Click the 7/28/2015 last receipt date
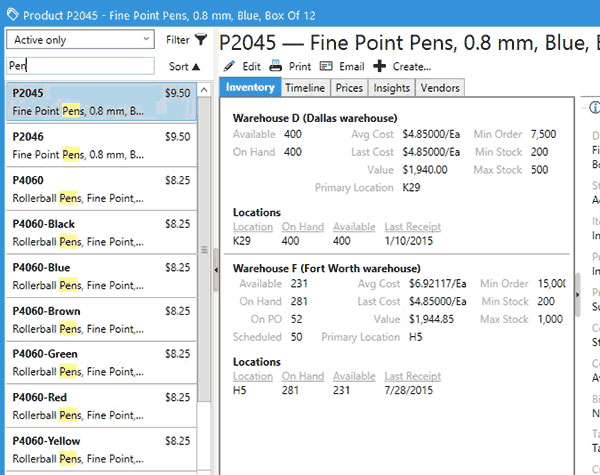Viewport: 600px width, 475px height. click(x=409, y=390)
